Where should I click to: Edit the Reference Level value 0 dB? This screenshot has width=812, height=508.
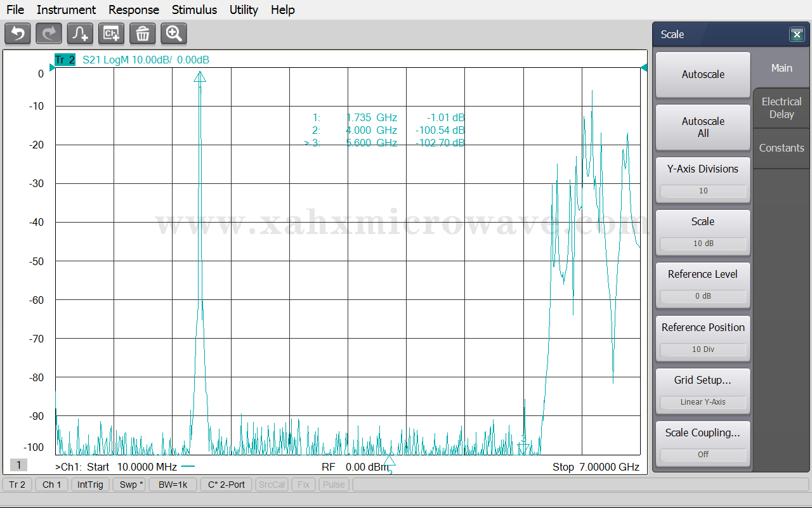[x=703, y=296]
